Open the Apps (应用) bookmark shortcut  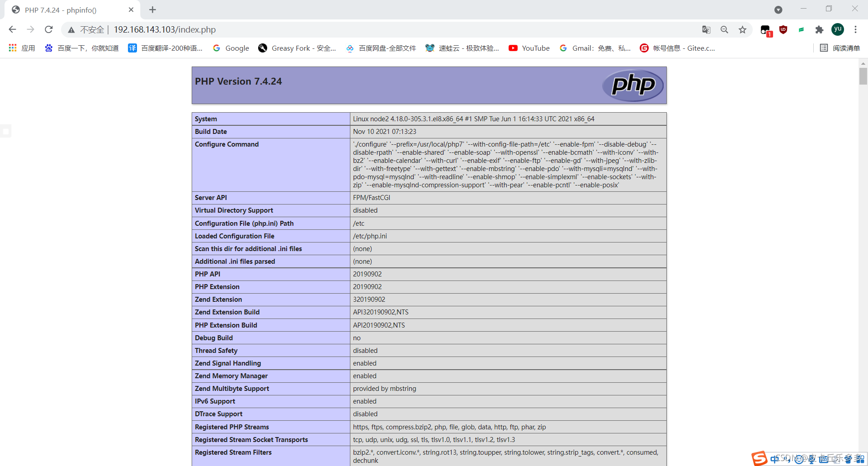pos(22,48)
